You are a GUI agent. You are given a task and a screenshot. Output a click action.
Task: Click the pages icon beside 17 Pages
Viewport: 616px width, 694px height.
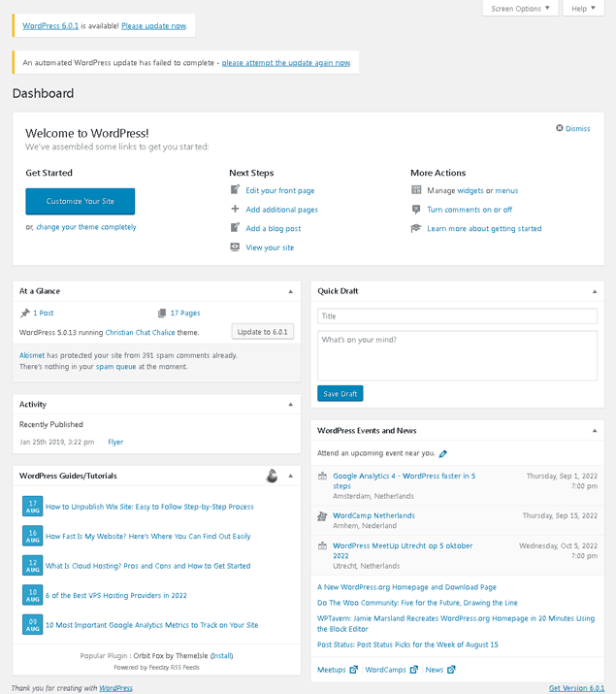[x=162, y=313]
